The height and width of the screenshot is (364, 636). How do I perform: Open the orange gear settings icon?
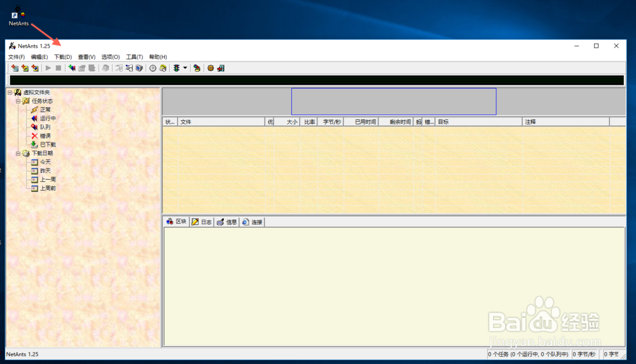click(x=211, y=68)
